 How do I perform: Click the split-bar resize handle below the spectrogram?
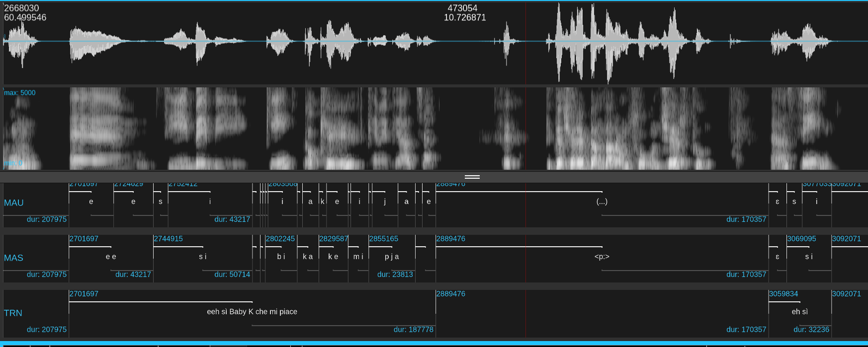tap(472, 177)
